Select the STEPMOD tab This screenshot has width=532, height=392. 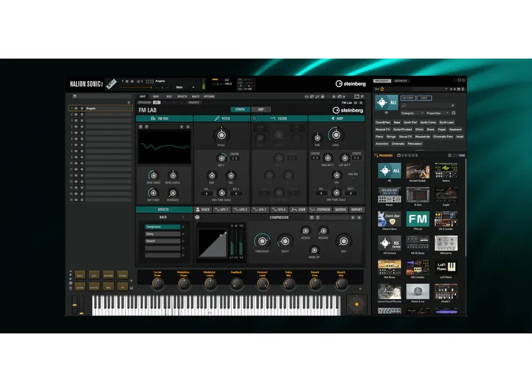tap(320, 209)
